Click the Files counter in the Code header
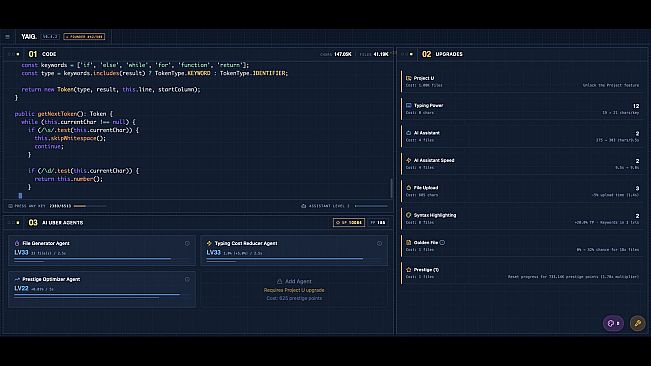 point(374,54)
